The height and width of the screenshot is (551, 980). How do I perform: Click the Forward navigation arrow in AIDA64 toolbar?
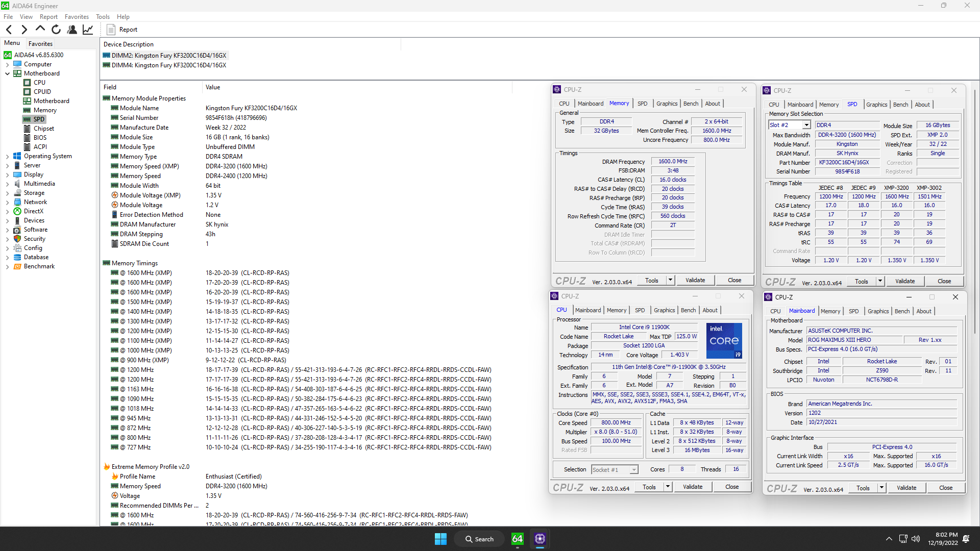click(24, 30)
